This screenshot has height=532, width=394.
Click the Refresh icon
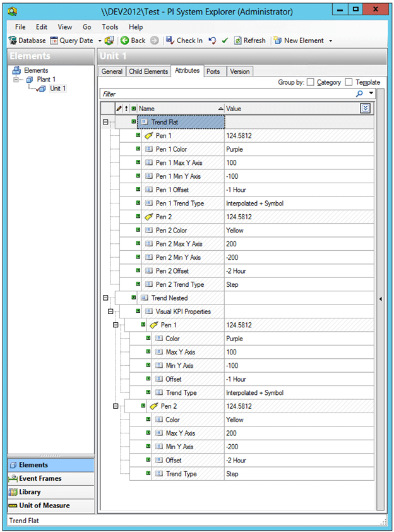[x=237, y=40]
